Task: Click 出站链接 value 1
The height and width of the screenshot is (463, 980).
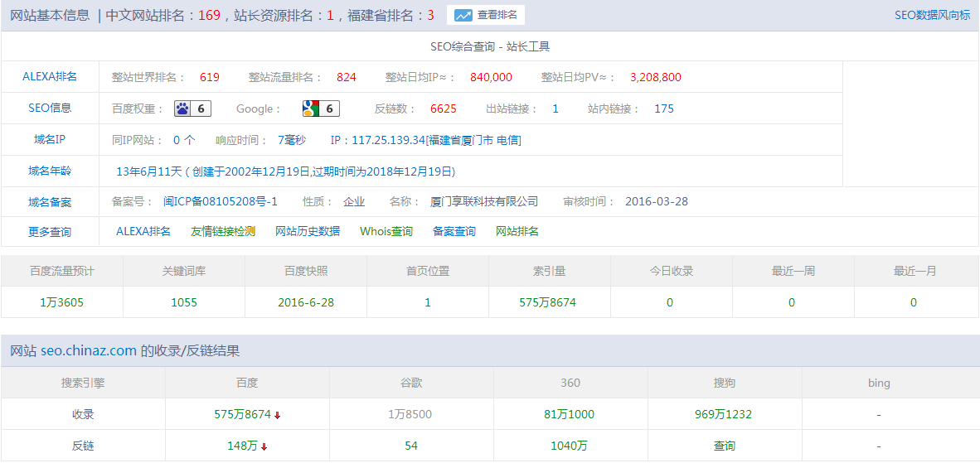Action: 555,109
